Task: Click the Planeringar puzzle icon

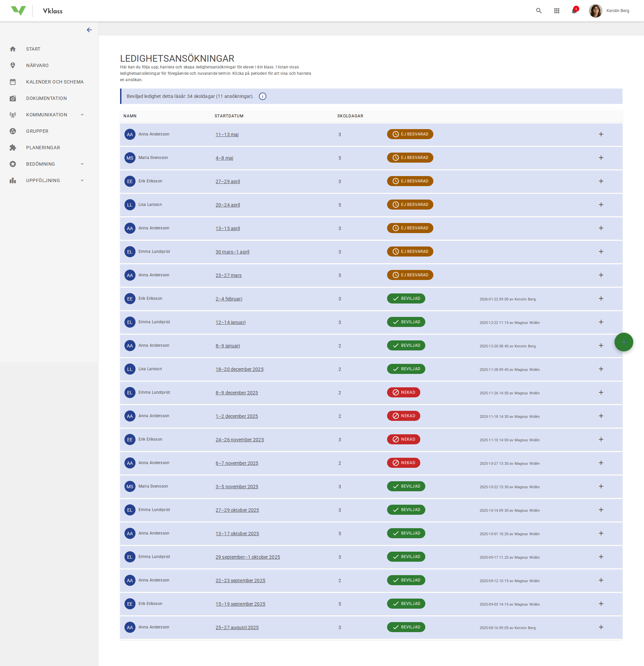Action: (13, 148)
